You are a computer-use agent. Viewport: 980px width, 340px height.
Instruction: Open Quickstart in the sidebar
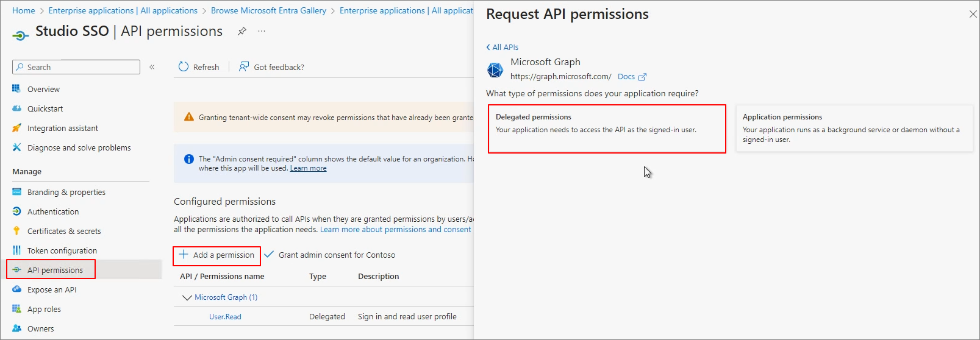45,108
